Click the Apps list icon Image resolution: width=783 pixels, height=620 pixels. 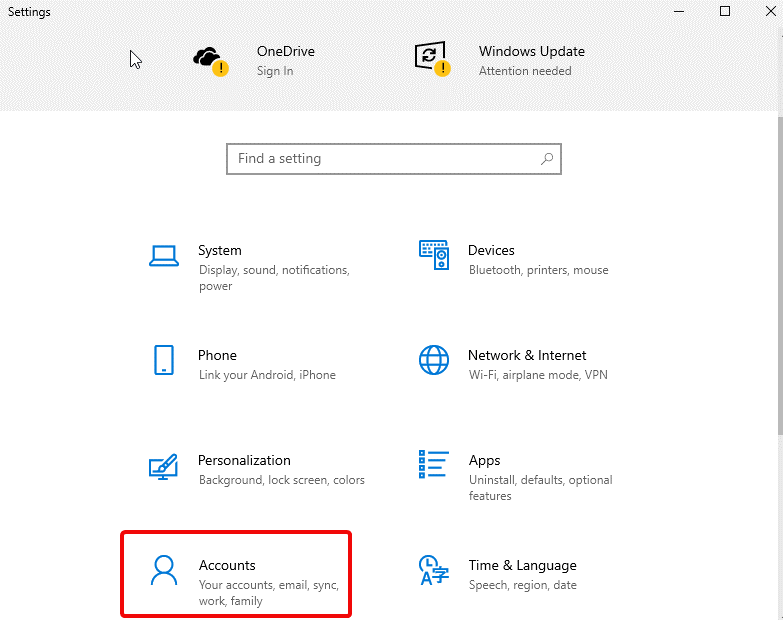(x=433, y=464)
